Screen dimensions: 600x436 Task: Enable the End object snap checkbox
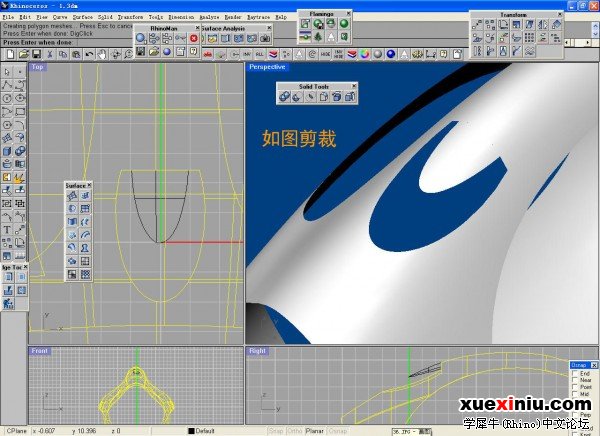(575, 373)
